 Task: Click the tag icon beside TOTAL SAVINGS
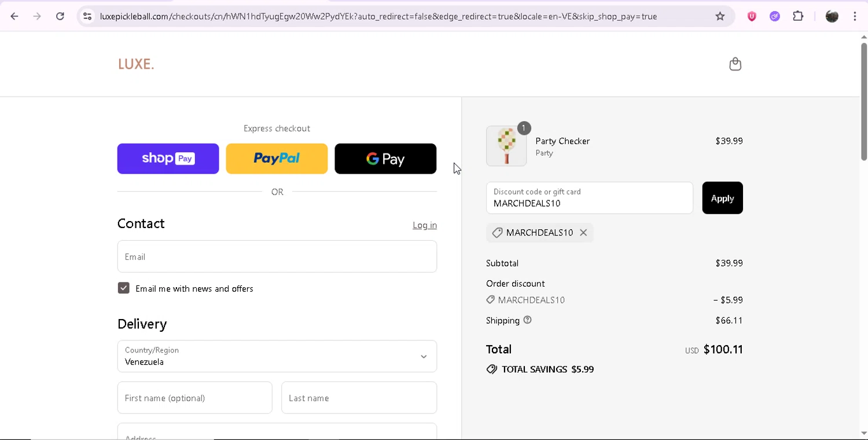(x=492, y=369)
